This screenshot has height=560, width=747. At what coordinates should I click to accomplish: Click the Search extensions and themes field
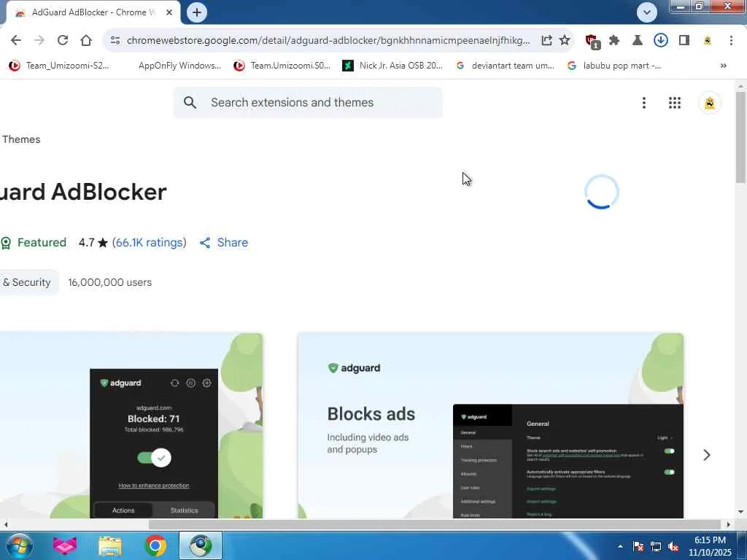point(307,102)
